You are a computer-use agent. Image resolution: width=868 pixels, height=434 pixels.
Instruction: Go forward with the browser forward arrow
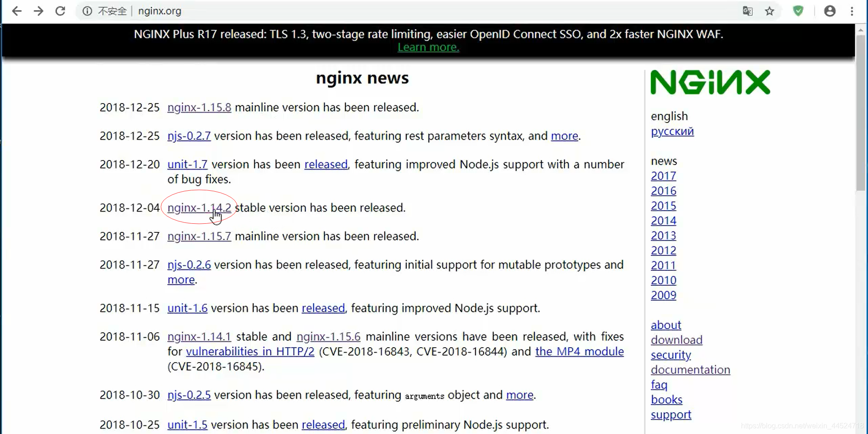coord(38,11)
